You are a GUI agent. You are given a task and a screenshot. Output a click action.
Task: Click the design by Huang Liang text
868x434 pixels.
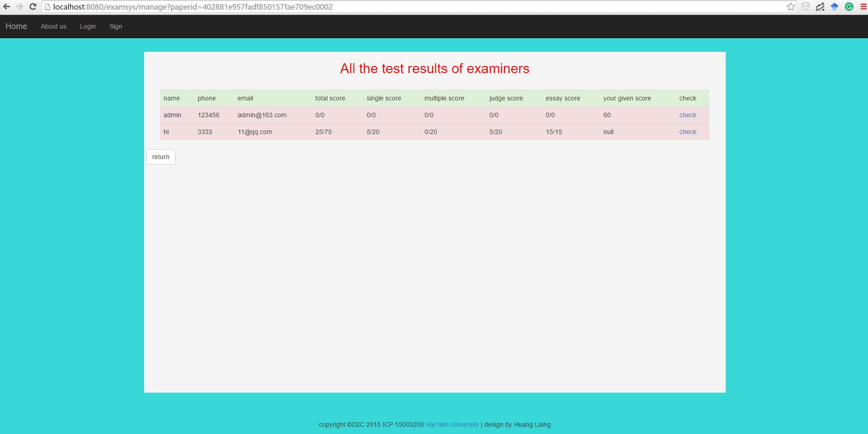click(517, 424)
